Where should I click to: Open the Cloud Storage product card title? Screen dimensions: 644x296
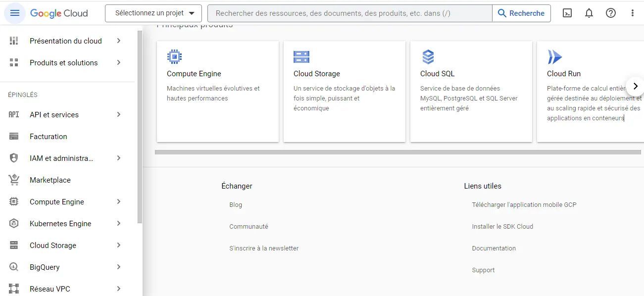317,74
